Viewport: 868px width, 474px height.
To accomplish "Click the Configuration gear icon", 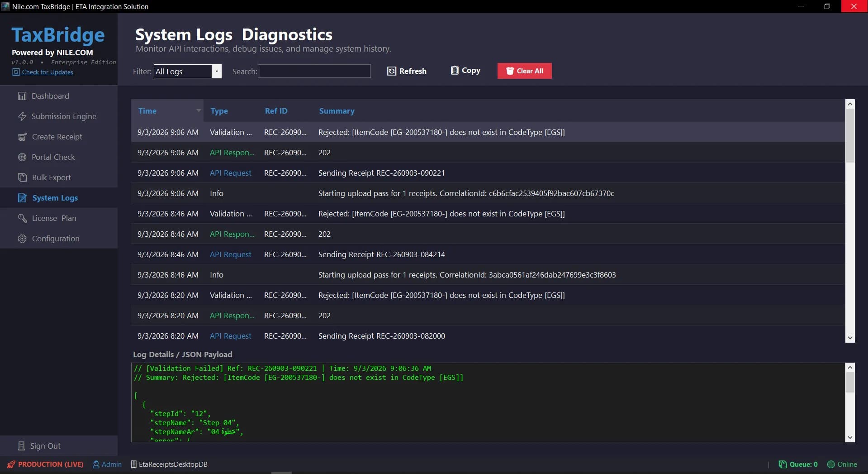I will tap(22, 239).
